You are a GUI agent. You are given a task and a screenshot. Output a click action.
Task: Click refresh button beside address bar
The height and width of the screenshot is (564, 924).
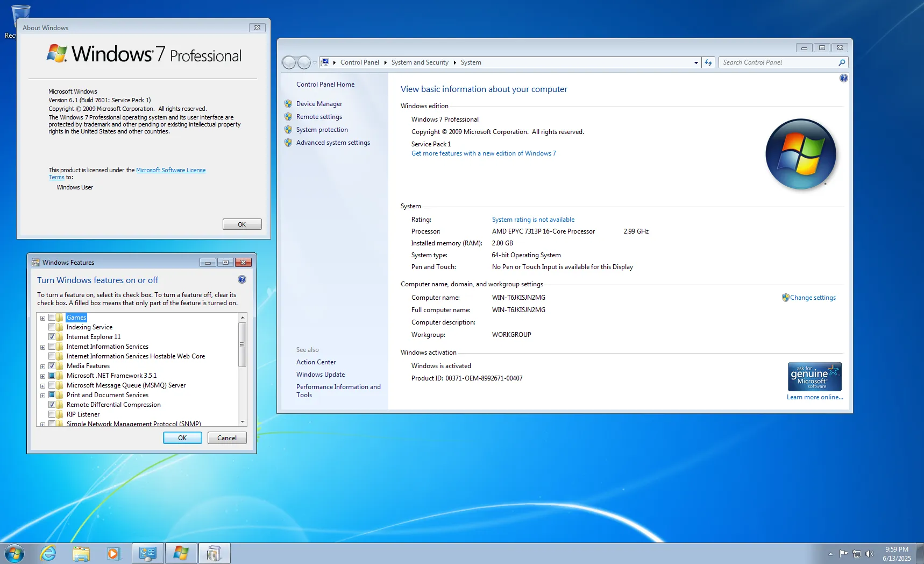point(708,62)
